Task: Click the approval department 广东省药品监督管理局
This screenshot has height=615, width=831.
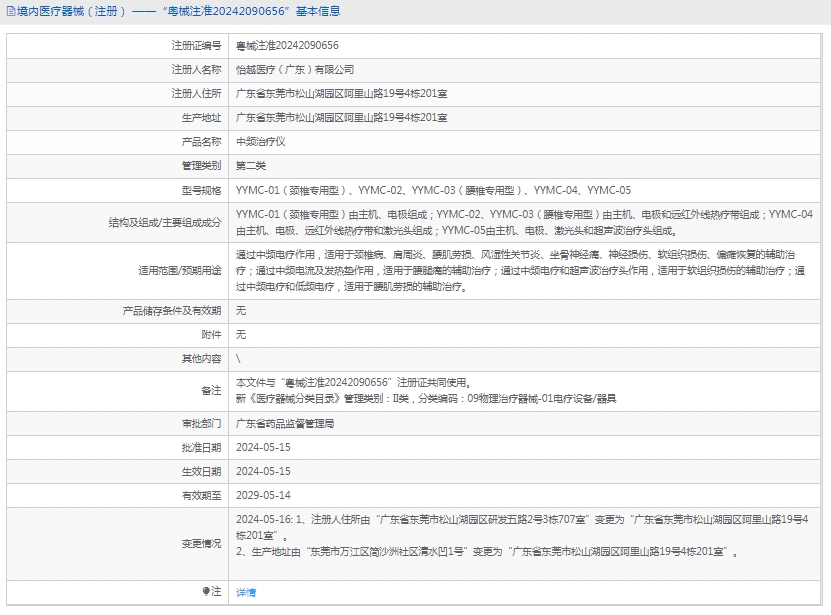Action: 284,424
